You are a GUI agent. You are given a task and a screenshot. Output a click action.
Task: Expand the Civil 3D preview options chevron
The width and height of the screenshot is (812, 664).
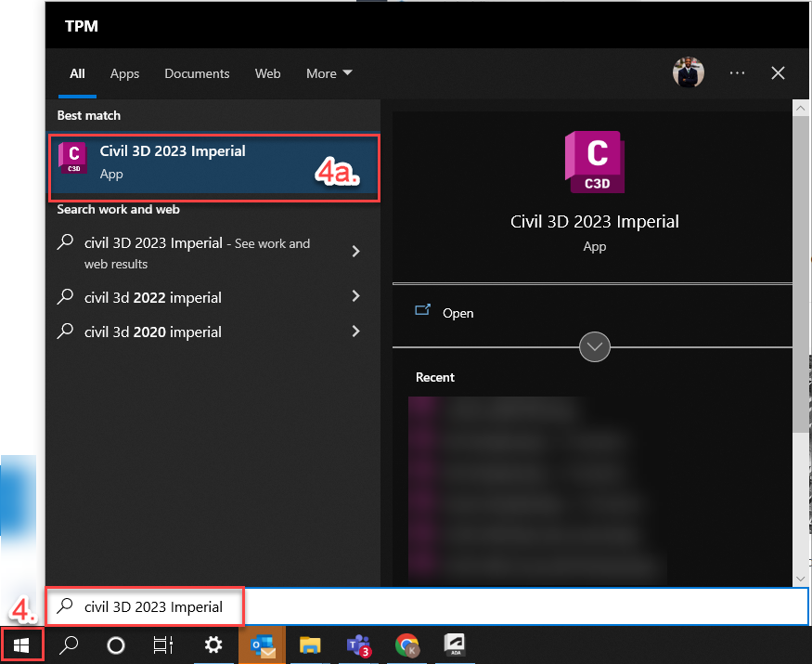pos(594,346)
